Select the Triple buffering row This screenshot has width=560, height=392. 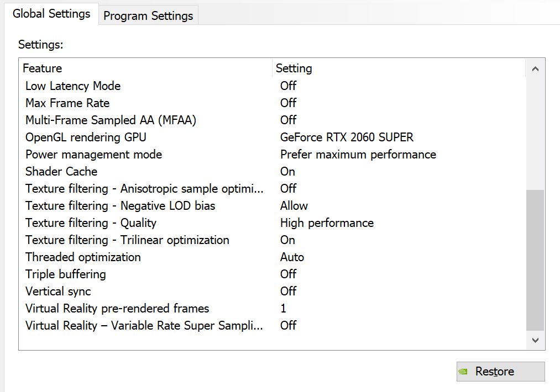point(272,274)
